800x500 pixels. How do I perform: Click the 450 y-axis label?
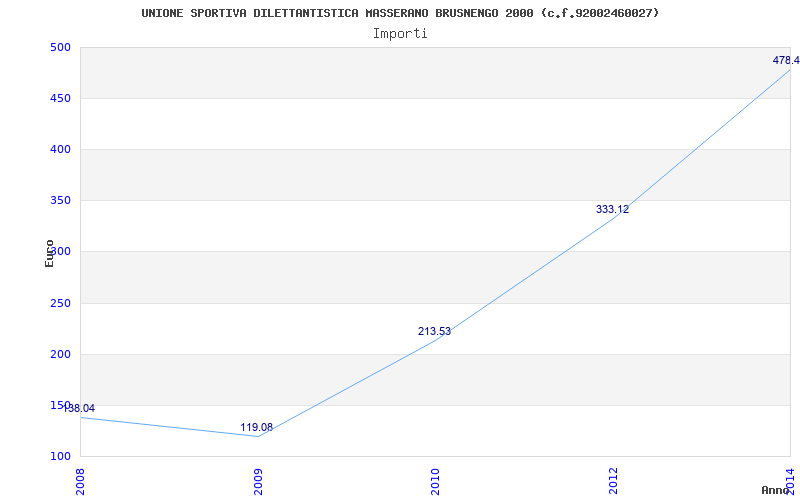click(60, 98)
